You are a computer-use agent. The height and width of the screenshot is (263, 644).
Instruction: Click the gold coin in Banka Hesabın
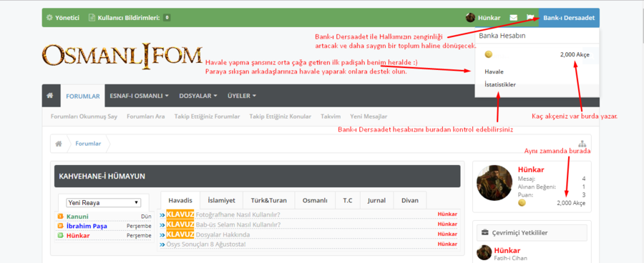click(x=488, y=54)
